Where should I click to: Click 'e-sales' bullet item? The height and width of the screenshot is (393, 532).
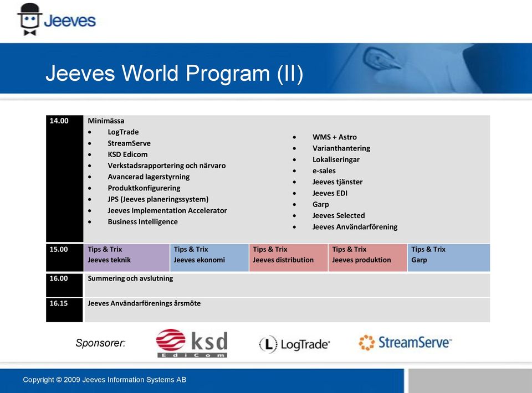coord(324,170)
